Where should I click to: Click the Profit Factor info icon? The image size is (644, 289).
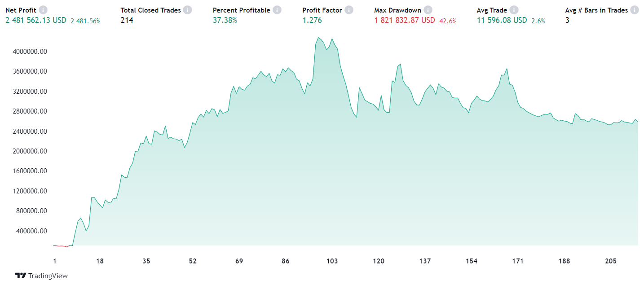tap(349, 10)
